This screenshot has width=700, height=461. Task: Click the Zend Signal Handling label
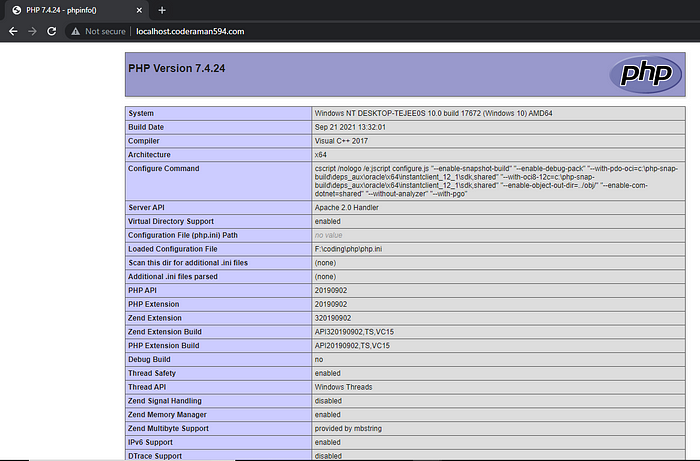(x=165, y=401)
